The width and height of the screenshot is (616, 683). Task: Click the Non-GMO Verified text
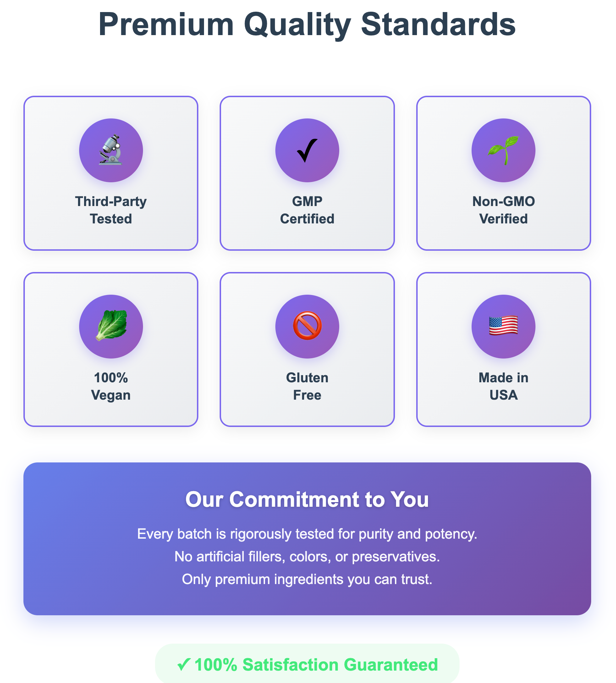click(x=503, y=210)
